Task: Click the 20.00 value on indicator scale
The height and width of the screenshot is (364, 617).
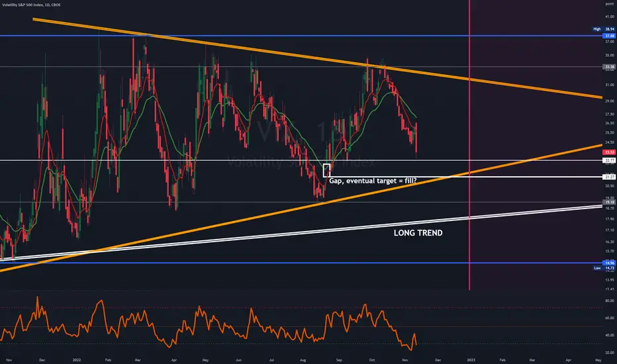Action: [610, 353]
